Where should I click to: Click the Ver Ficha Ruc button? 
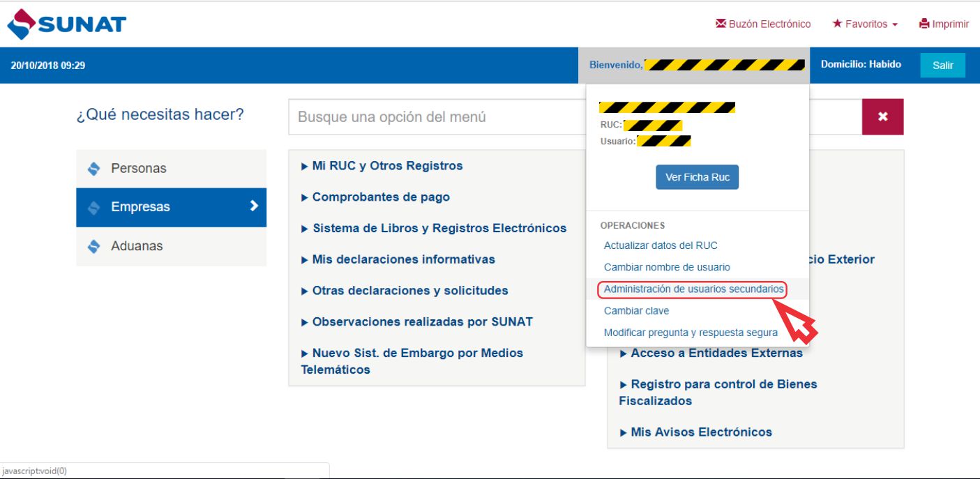pos(697,177)
